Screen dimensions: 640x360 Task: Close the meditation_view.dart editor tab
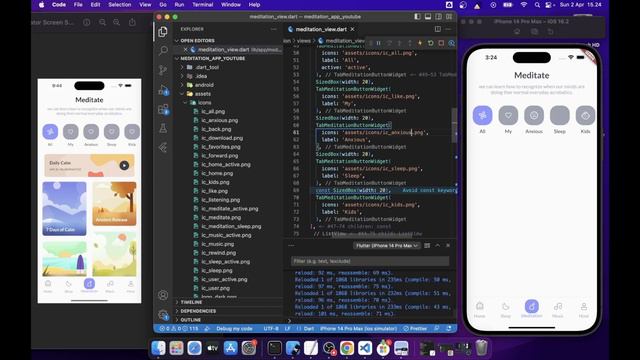point(352,29)
